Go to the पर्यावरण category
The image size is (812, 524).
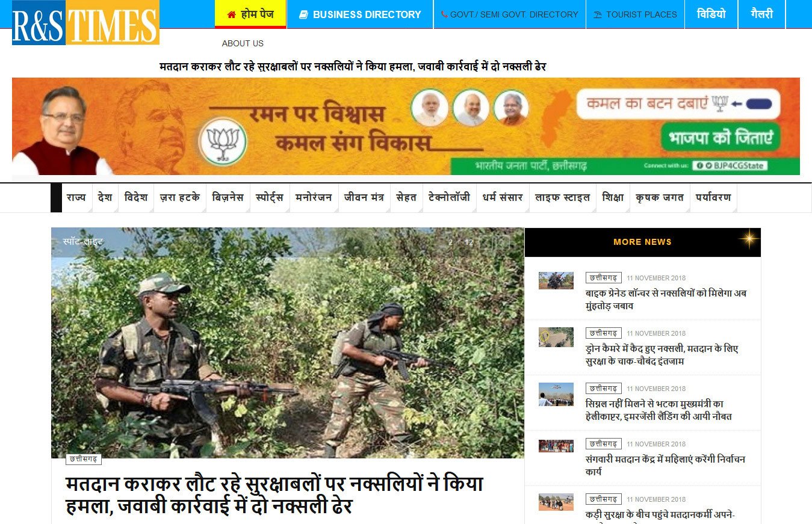[713, 197]
